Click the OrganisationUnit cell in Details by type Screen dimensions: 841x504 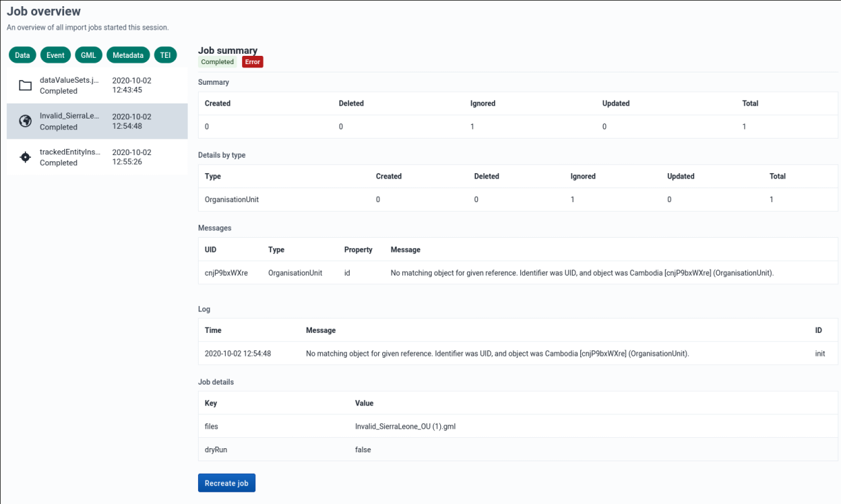coord(232,199)
